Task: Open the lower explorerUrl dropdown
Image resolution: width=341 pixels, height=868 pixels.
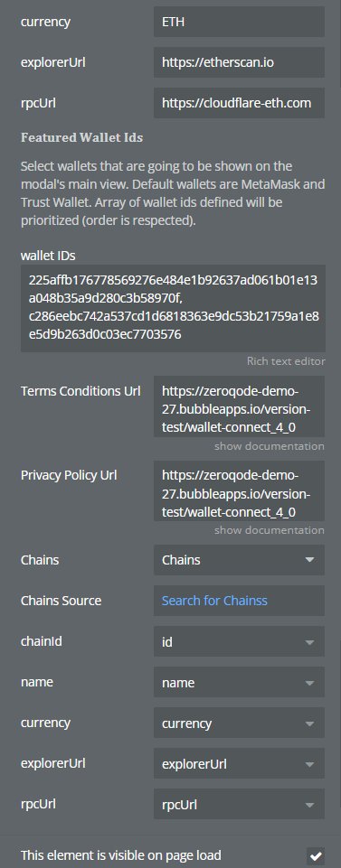Action: 239,764
